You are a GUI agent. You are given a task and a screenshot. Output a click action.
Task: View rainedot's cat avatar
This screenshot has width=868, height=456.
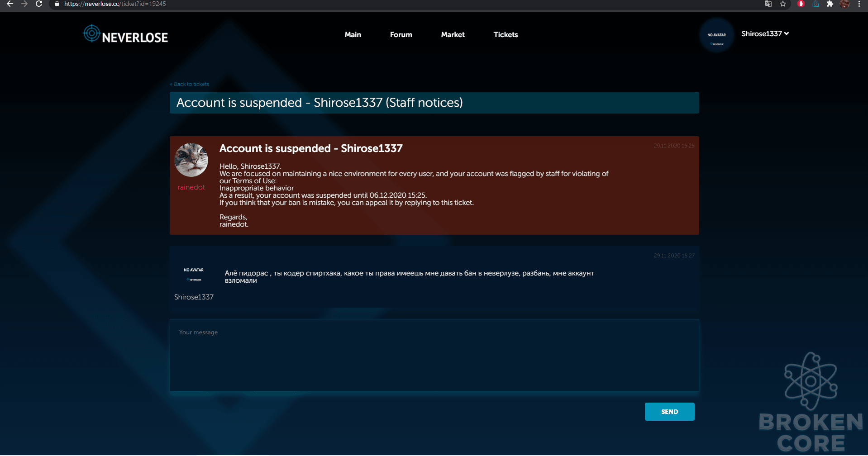point(191,160)
